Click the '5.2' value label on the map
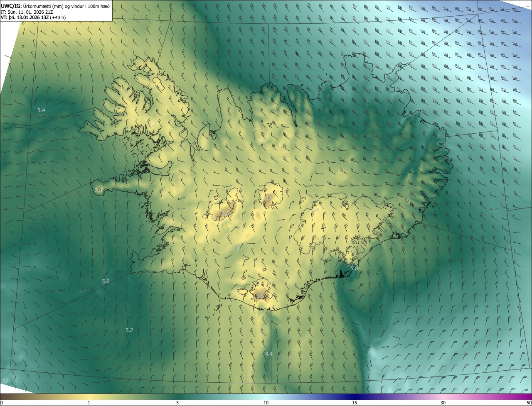This screenshot has width=532, height=406. (x=129, y=330)
